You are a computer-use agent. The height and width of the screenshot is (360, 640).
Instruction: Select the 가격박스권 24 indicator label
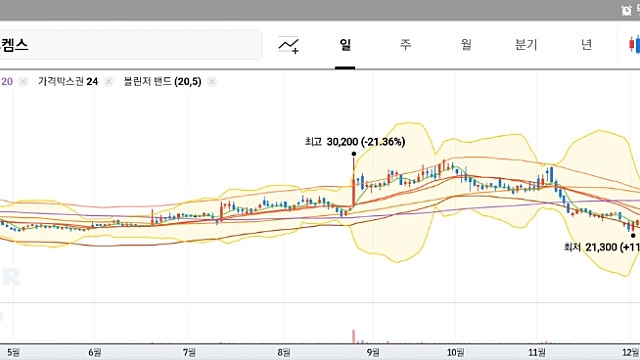pos(68,82)
